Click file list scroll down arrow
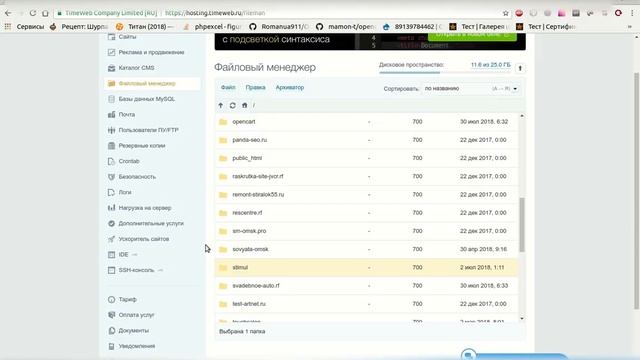The image size is (640, 360). click(522, 318)
